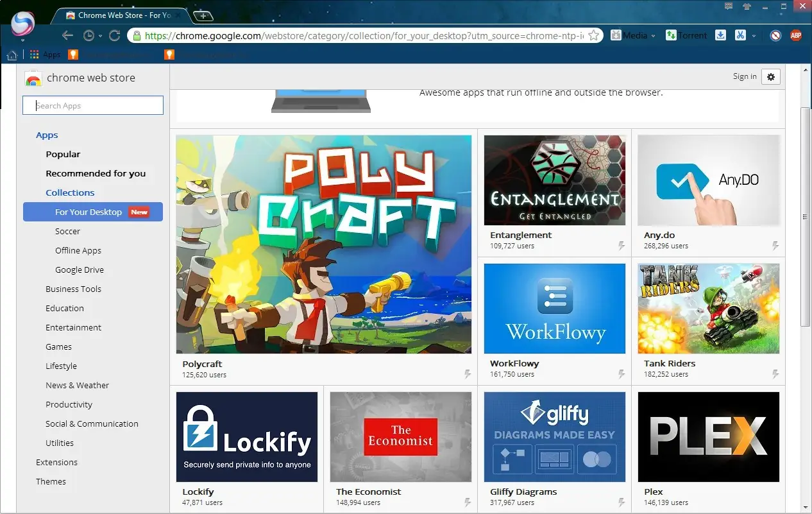Open the Popular section
Viewport: 812px width, 514px height.
point(63,154)
